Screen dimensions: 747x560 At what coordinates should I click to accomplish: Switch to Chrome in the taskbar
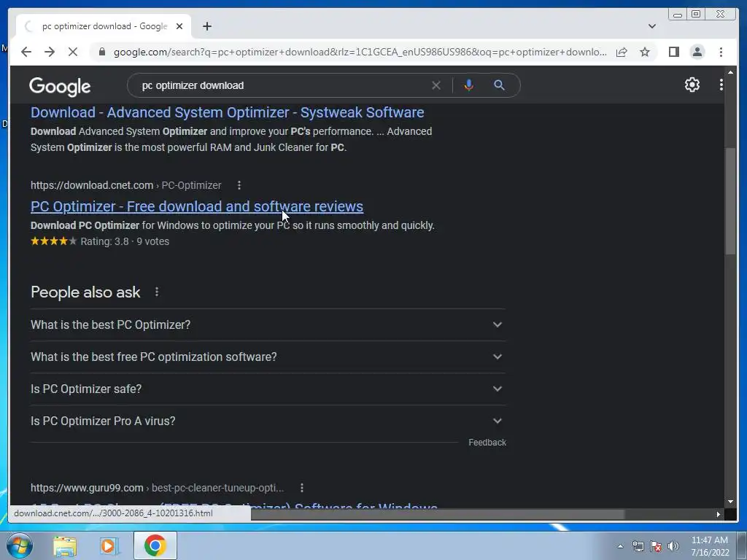pyautogui.click(x=155, y=545)
